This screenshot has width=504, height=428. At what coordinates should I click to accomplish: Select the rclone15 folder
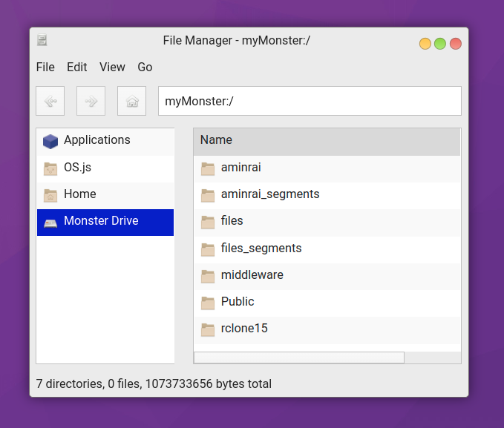[x=243, y=329]
